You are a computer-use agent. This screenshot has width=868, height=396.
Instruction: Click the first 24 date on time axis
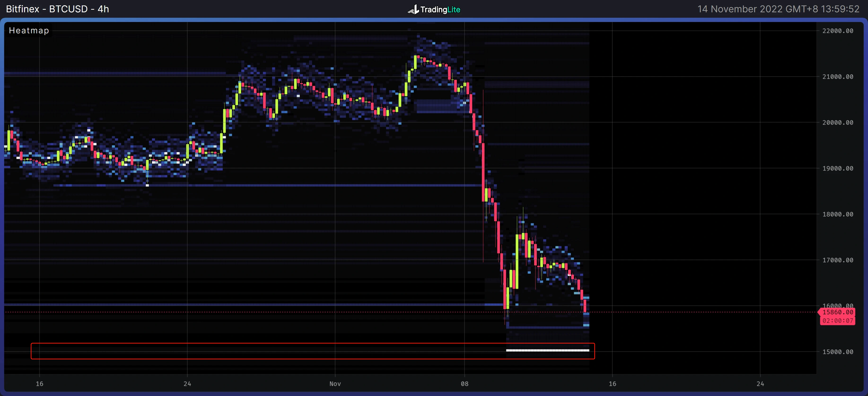187,384
